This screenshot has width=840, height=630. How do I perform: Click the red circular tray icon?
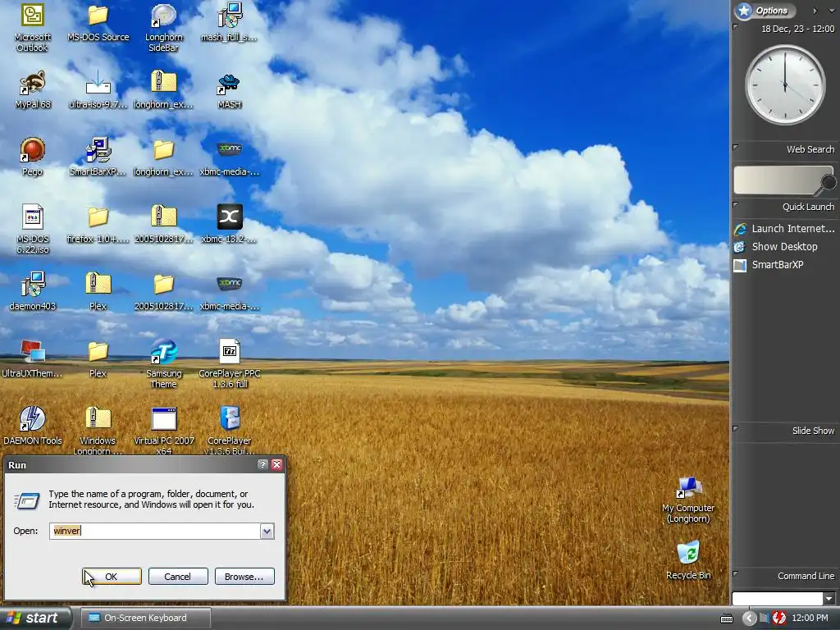[x=779, y=618]
